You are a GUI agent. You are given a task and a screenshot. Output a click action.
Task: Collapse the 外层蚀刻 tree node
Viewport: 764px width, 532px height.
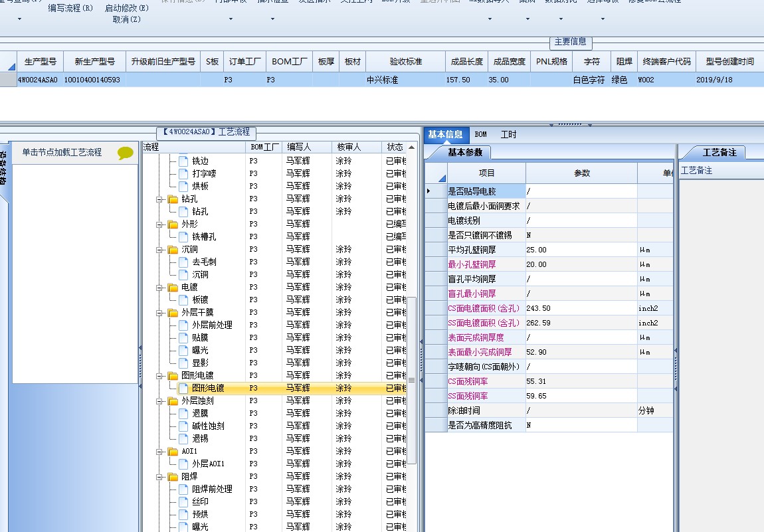[x=159, y=401]
